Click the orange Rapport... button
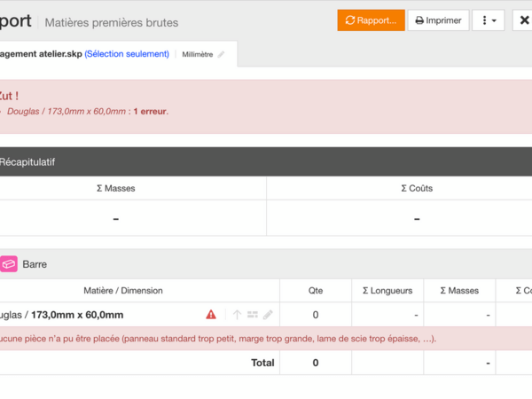 click(372, 20)
